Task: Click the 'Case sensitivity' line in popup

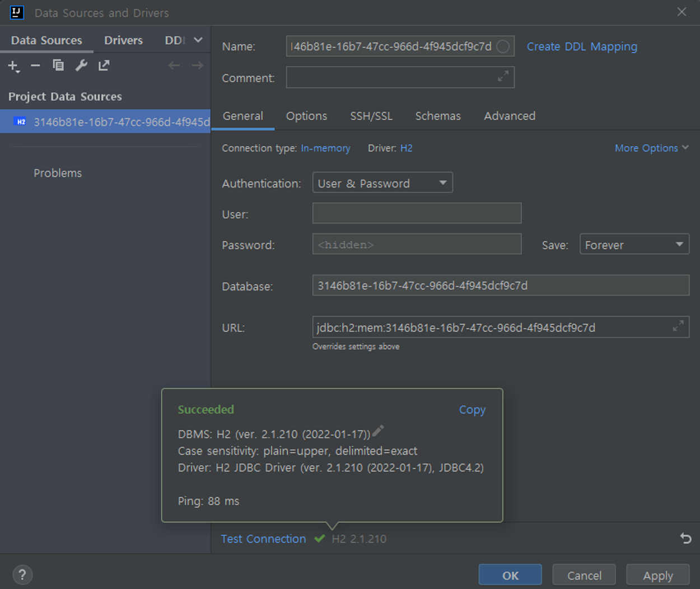Action: [x=297, y=451]
